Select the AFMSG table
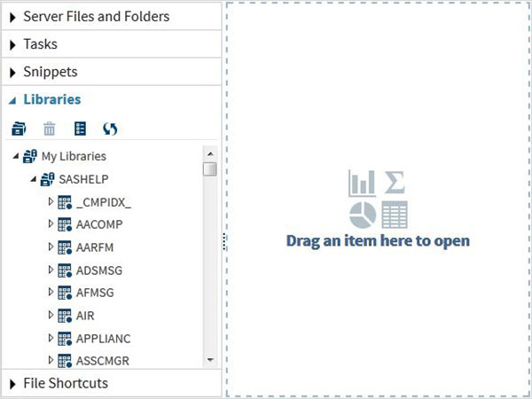 95,293
